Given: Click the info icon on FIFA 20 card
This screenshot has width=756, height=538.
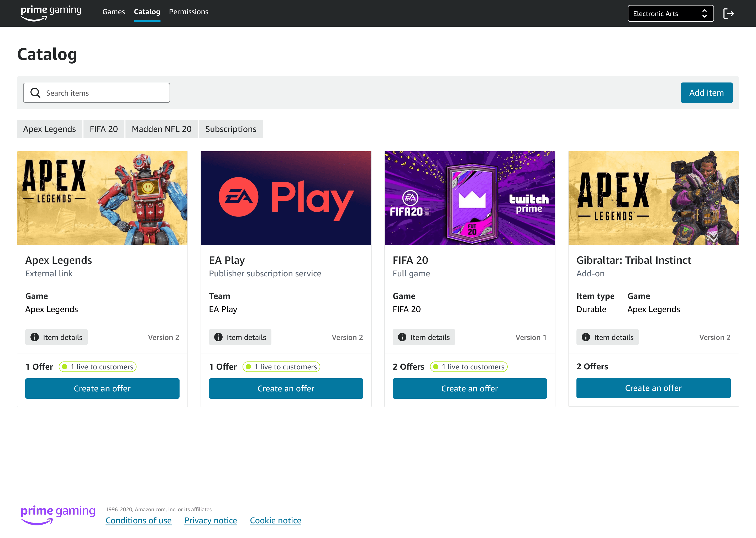Looking at the screenshot, I should (402, 337).
